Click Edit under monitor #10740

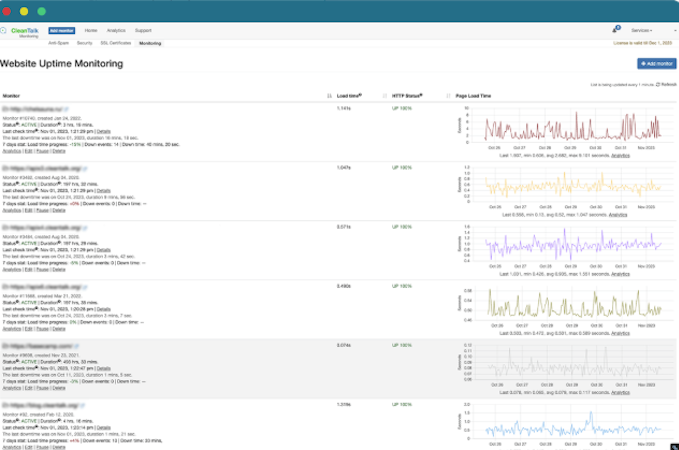tap(29, 151)
